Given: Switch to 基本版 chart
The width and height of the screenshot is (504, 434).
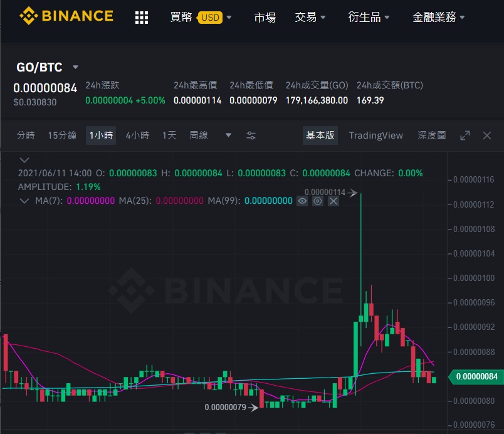Looking at the screenshot, I should [320, 135].
